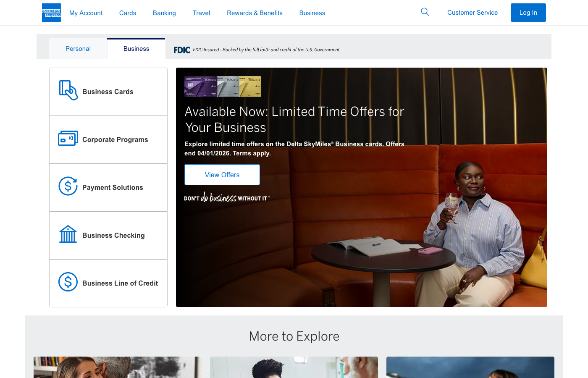Select the Business tab
The height and width of the screenshot is (378, 588).
[x=136, y=49]
